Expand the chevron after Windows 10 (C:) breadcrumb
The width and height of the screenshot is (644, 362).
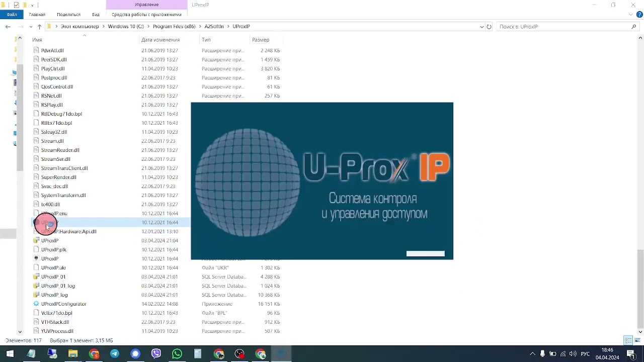coord(148,26)
